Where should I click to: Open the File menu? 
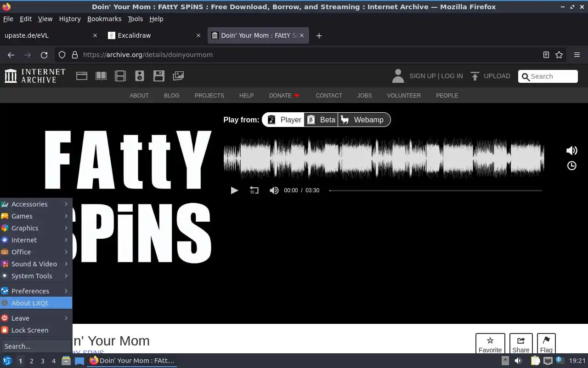click(8, 19)
